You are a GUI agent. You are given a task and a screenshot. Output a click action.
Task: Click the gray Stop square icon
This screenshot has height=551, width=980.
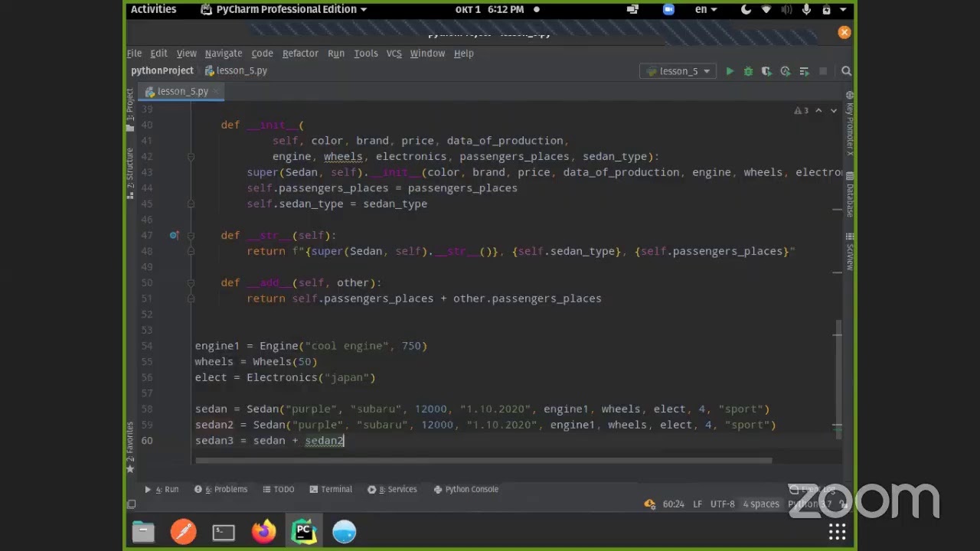(x=823, y=71)
